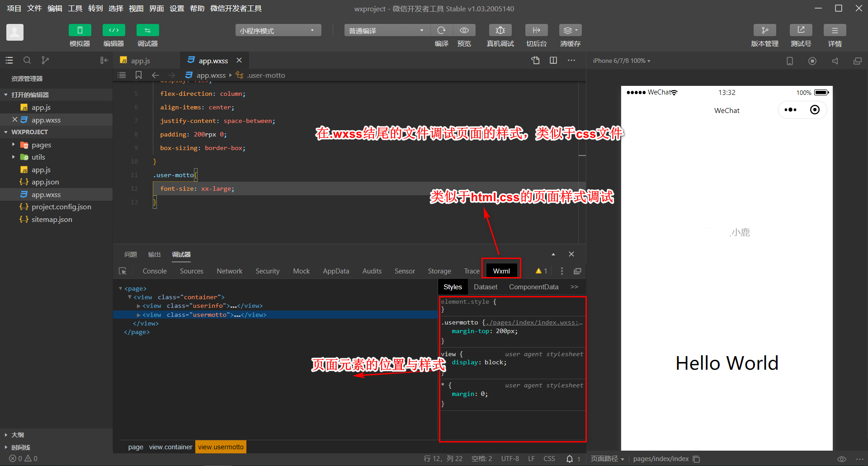Open the AppData devtools tab
This screenshot has height=466, width=868.
(336, 271)
